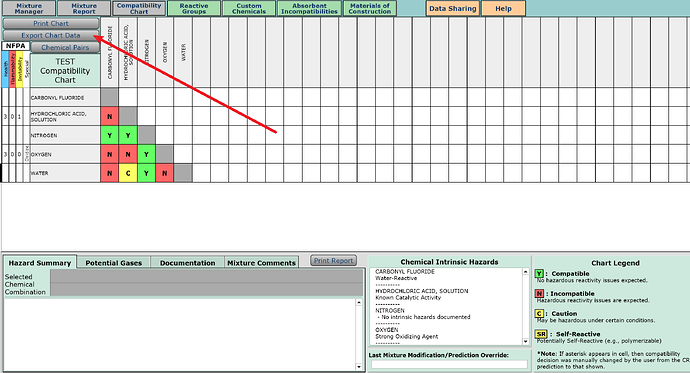690x373 pixels.
Task: Switch to the Documentation tab
Action: (187, 263)
